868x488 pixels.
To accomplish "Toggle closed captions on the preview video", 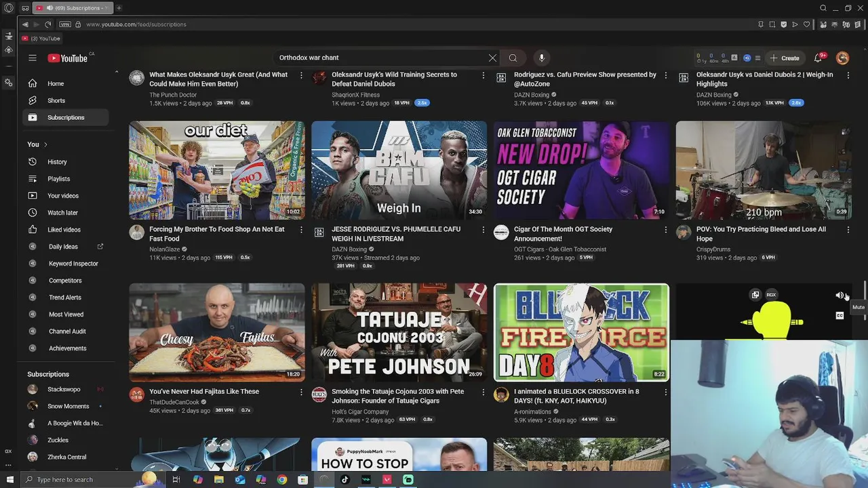I will click(x=840, y=315).
